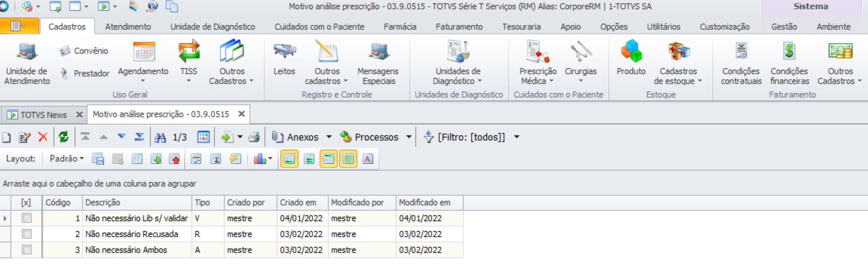The width and height of the screenshot is (868, 271).
Task: Edit selected record icon
Action: tap(25, 137)
